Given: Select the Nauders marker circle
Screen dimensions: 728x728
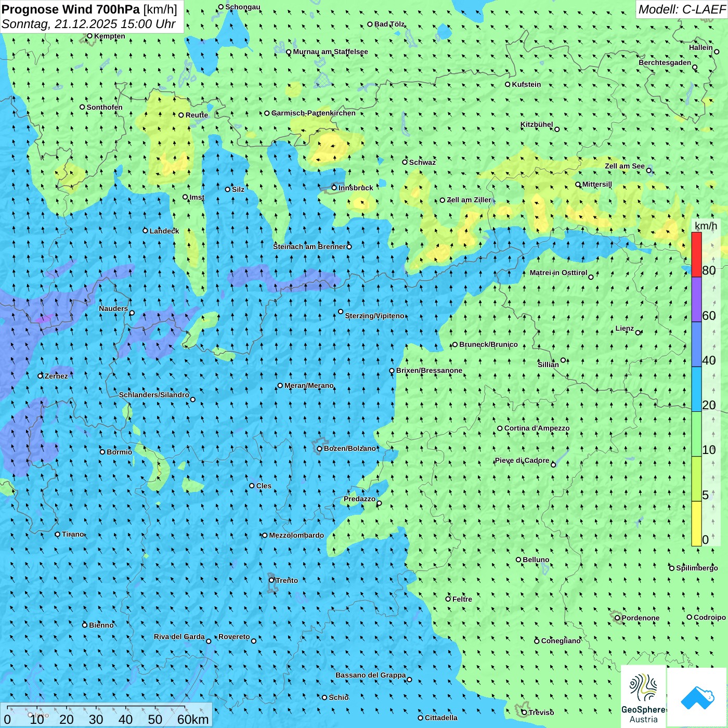Looking at the screenshot, I should click(132, 313).
